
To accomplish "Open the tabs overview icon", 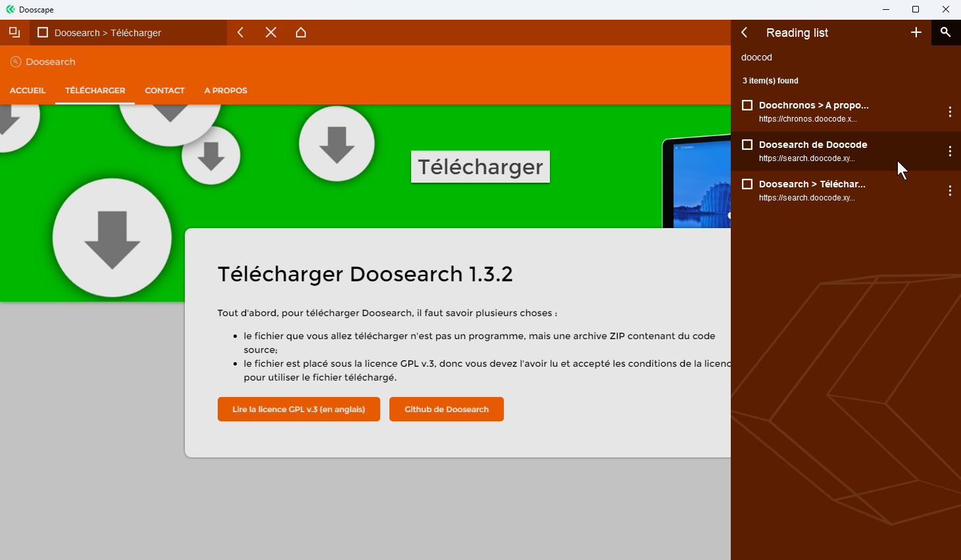I will (14, 32).
